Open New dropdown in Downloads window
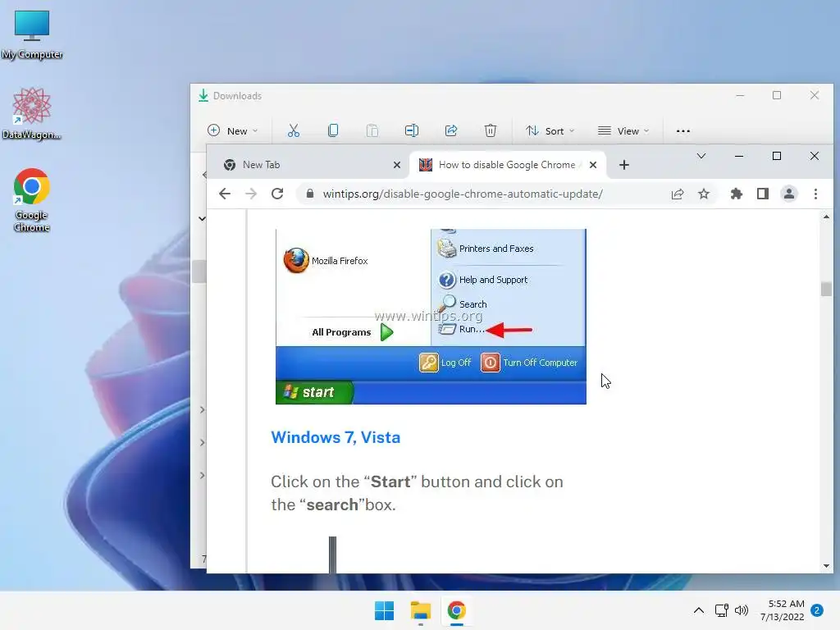840x630 pixels. pos(232,130)
